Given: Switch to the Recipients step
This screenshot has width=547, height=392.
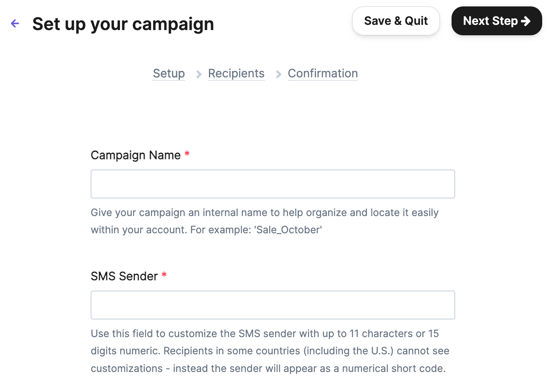Looking at the screenshot, I should pos(236,73).
